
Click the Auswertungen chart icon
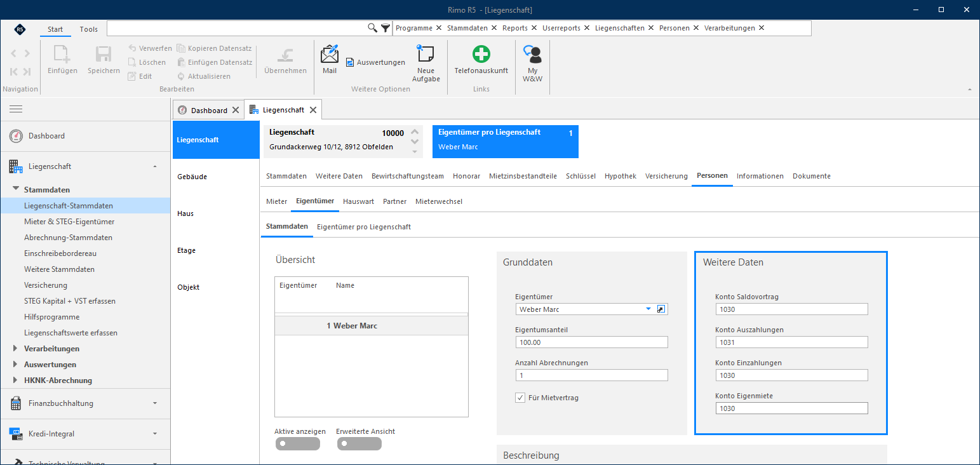pos(350,62)
